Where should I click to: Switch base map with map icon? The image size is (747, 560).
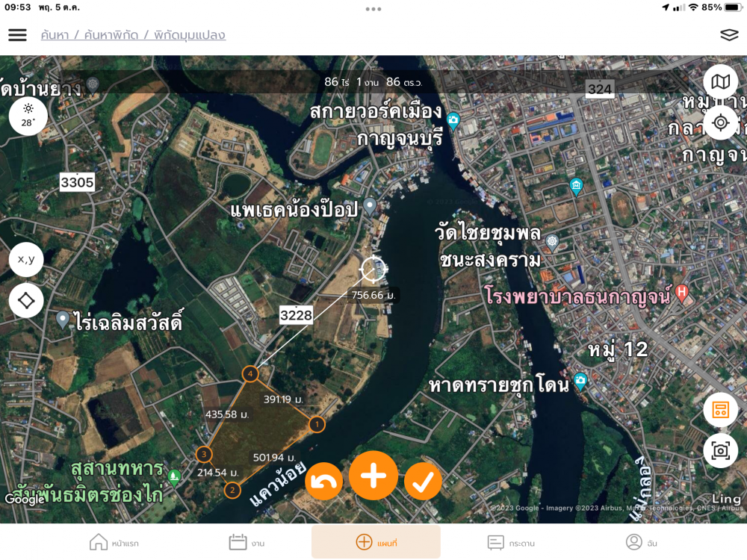tap(720, 82)
